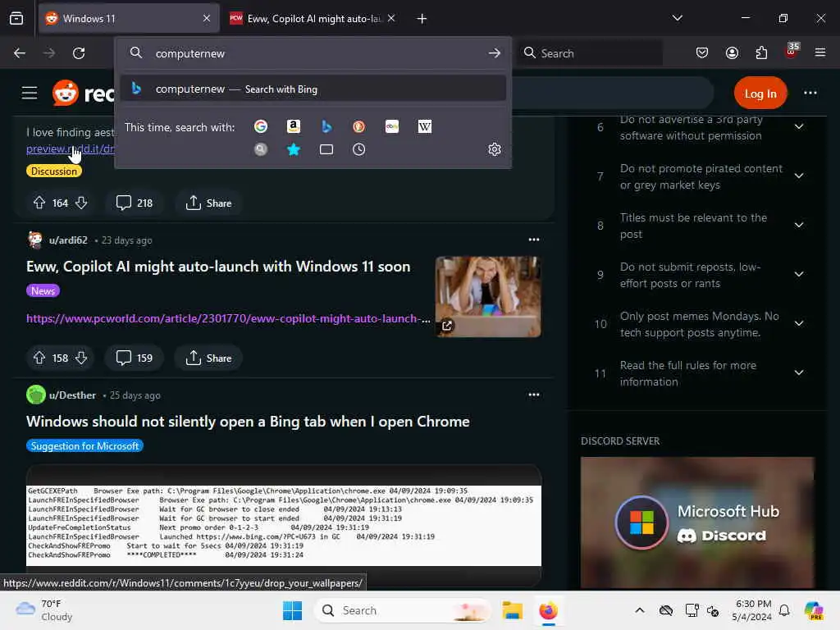
Task: Upvote the post with 164 votes
Action: click(39, 203)
